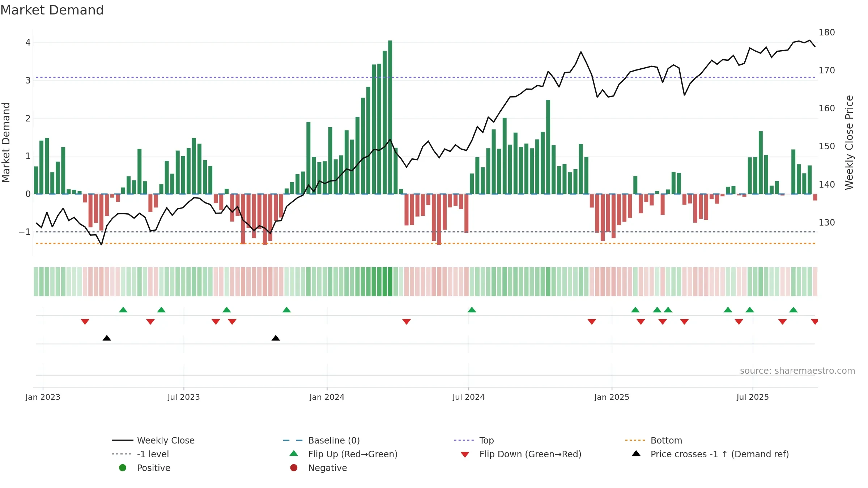Viewport: 868px width, 488px height.
Task: Click the first black price-cross marker
Action: (107, 338)
